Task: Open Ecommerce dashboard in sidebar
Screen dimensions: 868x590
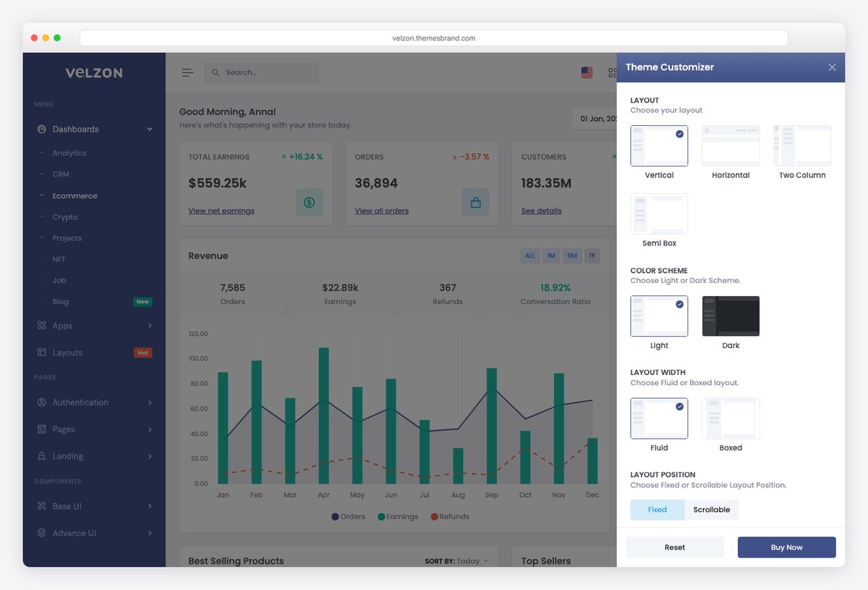Action: click(x=75, y=195)
